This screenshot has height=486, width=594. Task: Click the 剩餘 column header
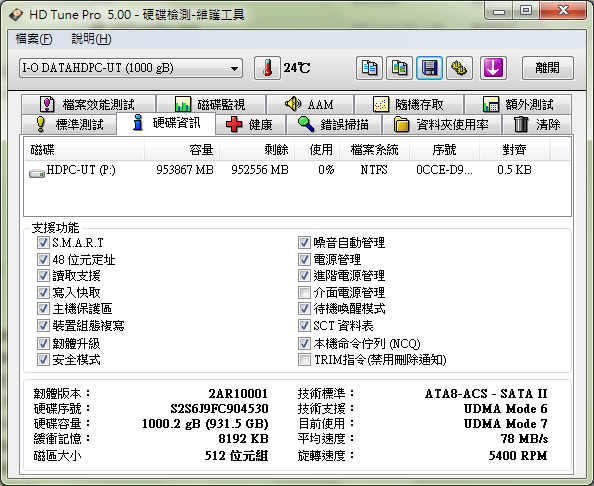(257, 150)
